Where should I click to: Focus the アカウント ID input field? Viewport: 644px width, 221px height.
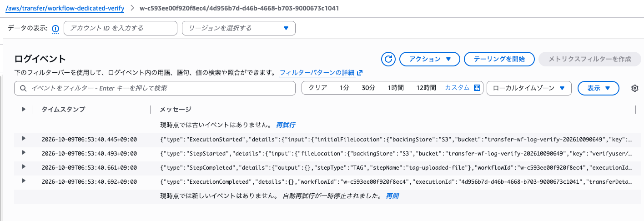(121, 28)
